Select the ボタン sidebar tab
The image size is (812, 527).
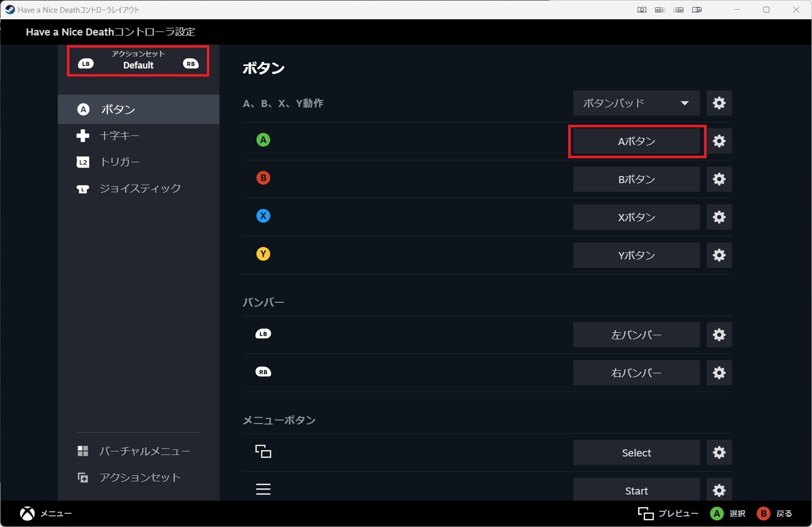pyautogui.click(x=138, y=109)
